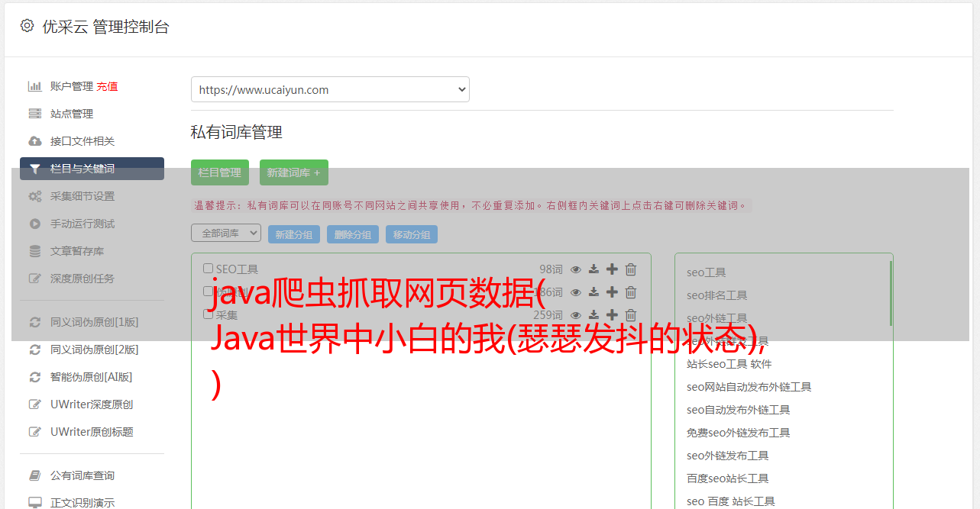Add a keyword to SEO工具 with plus icon
Image resolution: width=980 pixels, height=509 pixels.
coord(612,269)
